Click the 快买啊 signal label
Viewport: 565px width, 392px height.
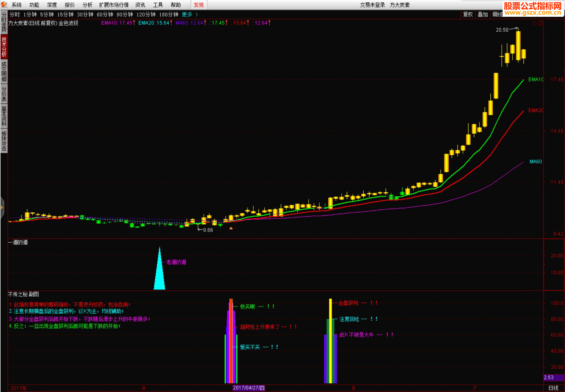247,306
